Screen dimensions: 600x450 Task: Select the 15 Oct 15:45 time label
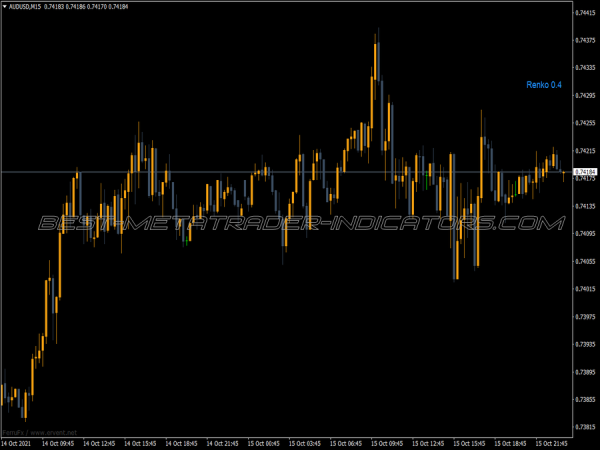(471, 442)
